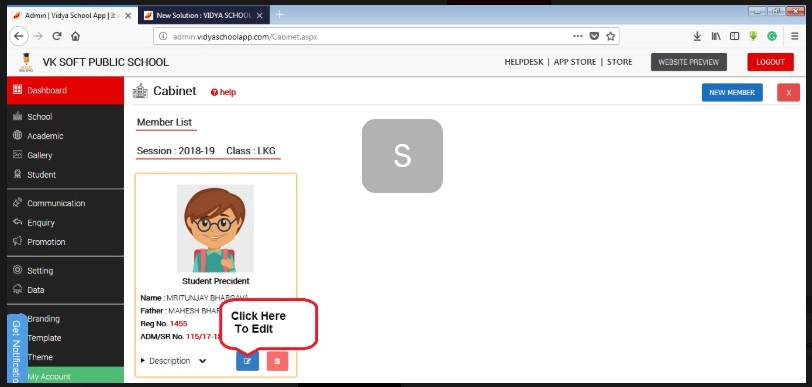Open the STORE link
The width and height of the screenshot is (812, 387).
point(619,62)
